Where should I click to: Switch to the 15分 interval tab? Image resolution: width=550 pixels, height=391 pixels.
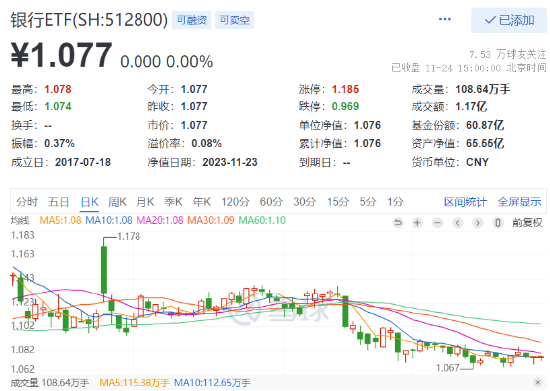338,202
